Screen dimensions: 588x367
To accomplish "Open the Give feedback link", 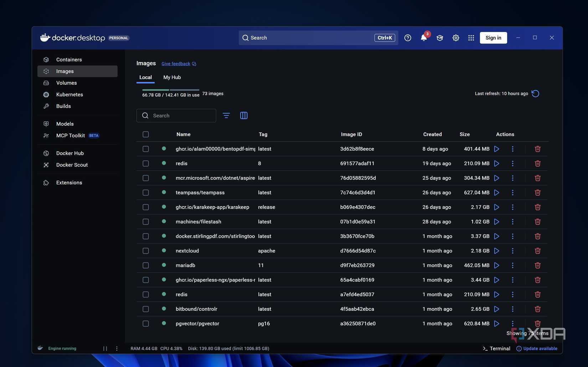I will point(179,64).
